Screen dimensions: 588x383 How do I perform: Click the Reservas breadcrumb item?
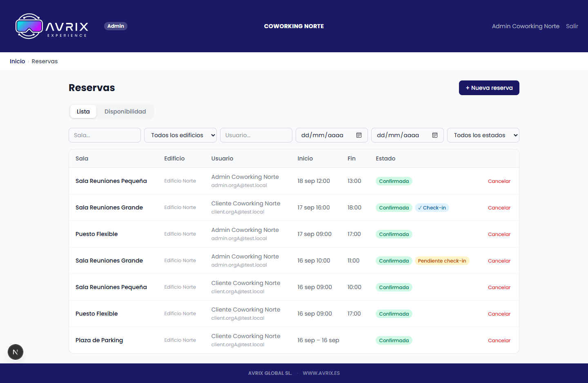pos(45,61)
